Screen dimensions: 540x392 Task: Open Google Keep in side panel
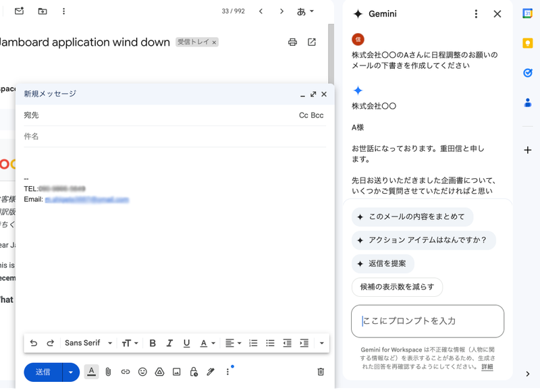(x=528, y=44)
